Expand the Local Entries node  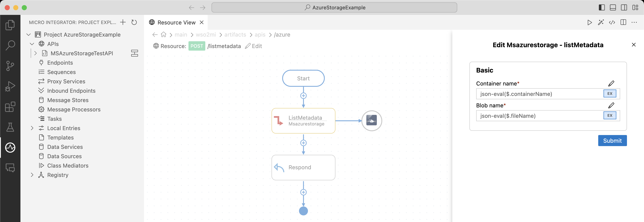point(32,128)
